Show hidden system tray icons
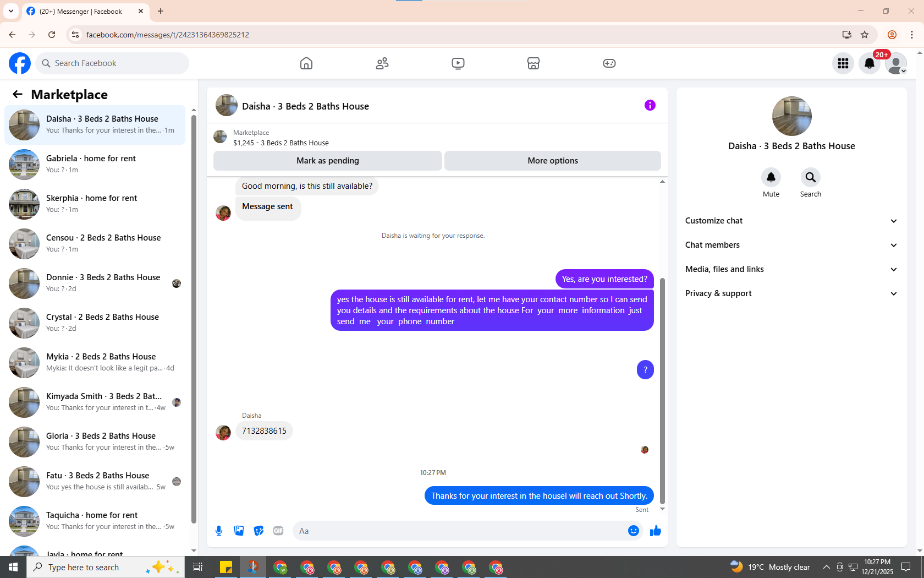This screenshot has width=924, height=578. (826, 567)
